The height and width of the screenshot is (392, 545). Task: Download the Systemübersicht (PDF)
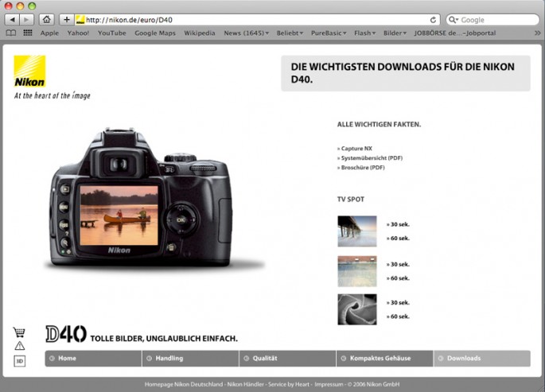click(x=370, y=158)
